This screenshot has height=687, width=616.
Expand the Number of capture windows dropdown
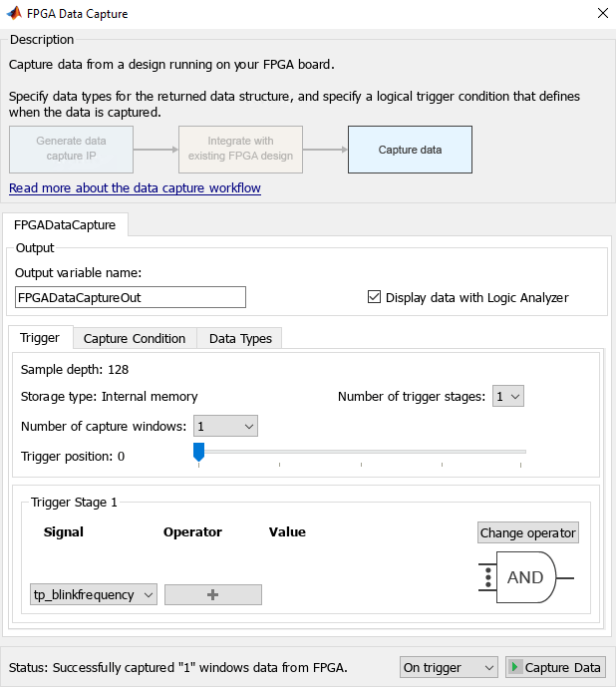pos(226,426)
